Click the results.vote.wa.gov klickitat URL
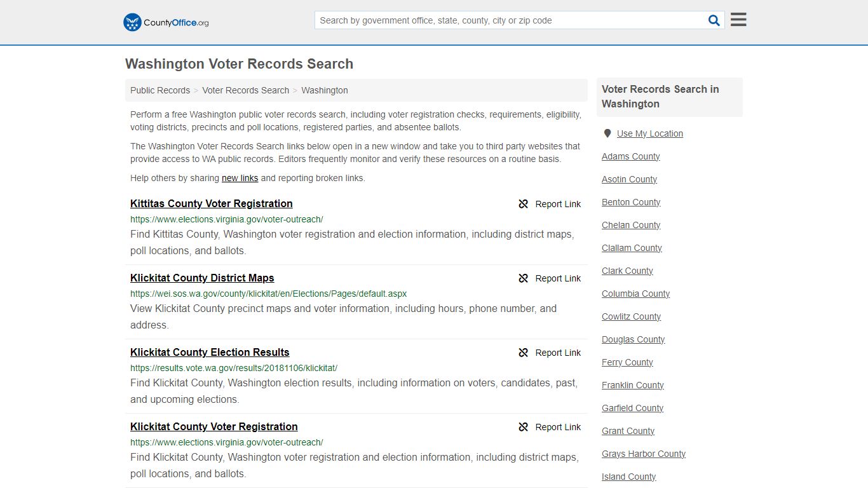868x488 pixels. pos(234,368)
